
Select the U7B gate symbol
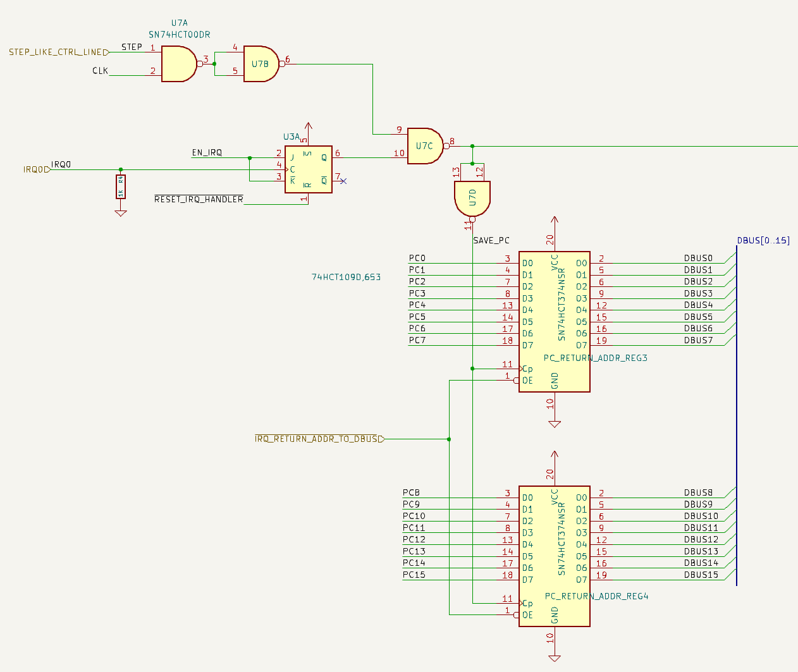pyautogui.click(x=261, y=64)
